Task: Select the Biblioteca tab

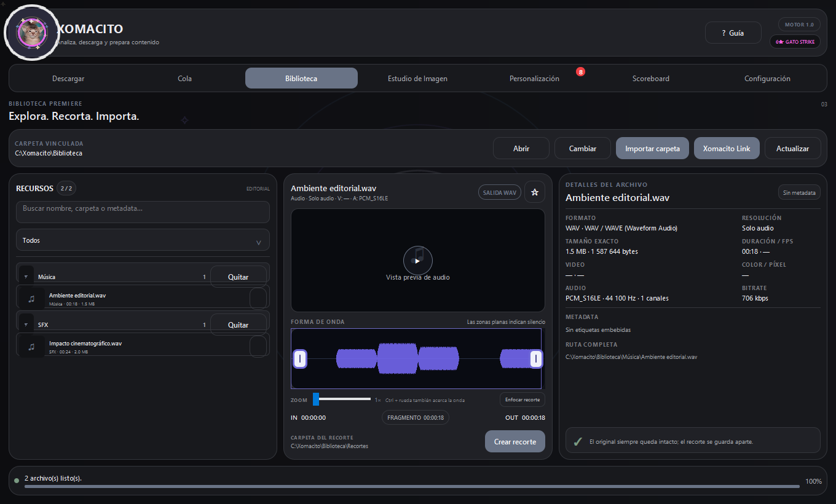Action: tap(301, 79)
